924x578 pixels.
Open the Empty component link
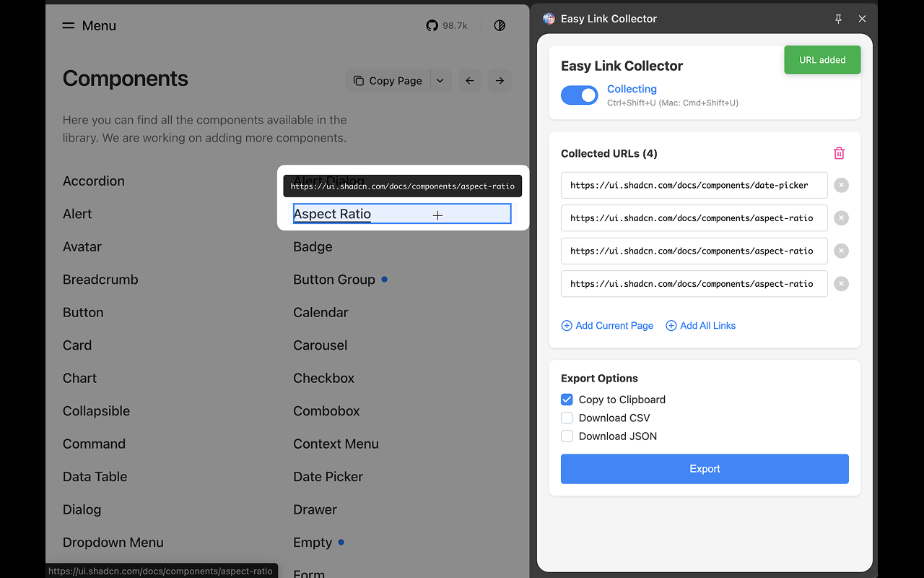tap(313, 543)
